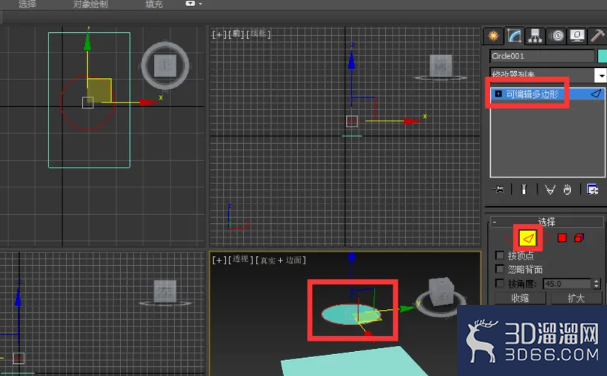Click the ViewCube in the Front viewport
The height and width of the screenshot is (376, 607).
point(441,66)
